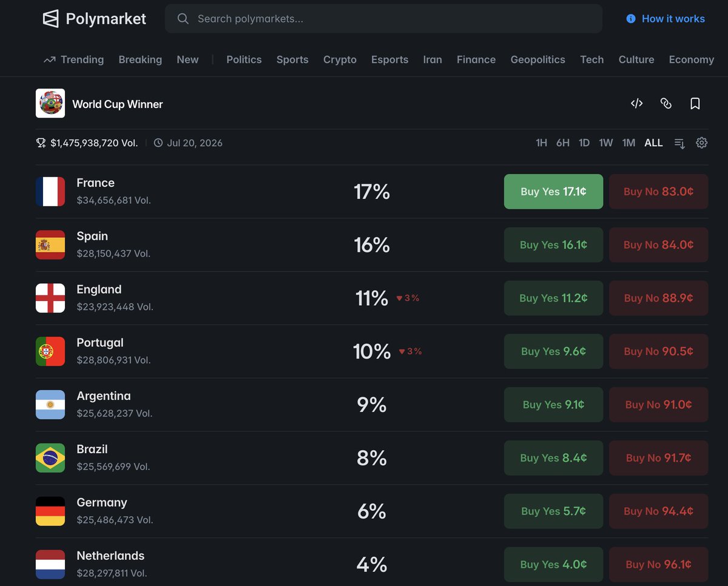The height and width of the screenshot is (586, 728).
Task: Open the embed code icon
Action: 636,104
